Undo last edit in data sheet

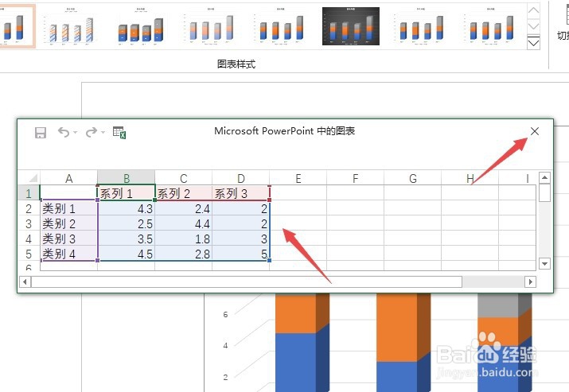(64, 133)
